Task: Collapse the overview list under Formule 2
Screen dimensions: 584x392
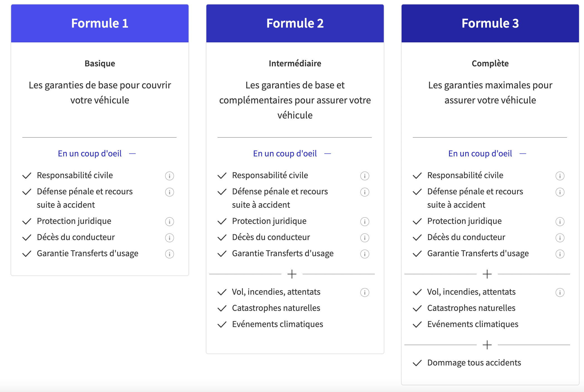Action: 328,153
